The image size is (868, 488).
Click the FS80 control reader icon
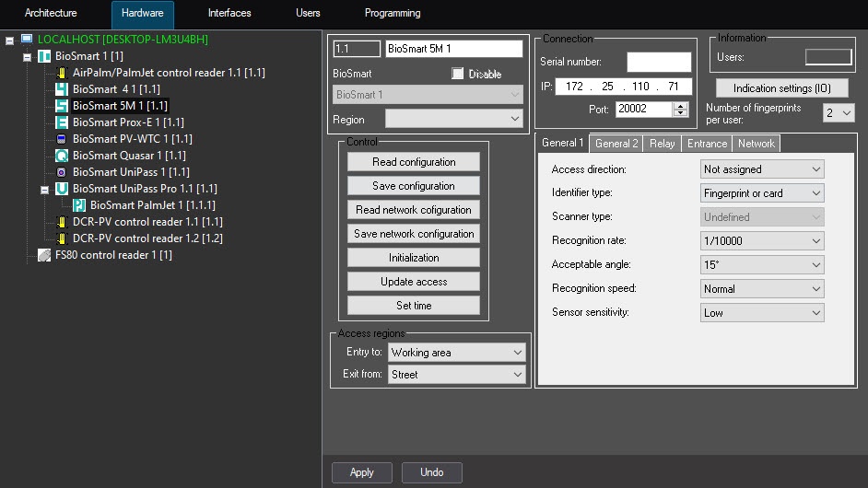tap(44, 255)
